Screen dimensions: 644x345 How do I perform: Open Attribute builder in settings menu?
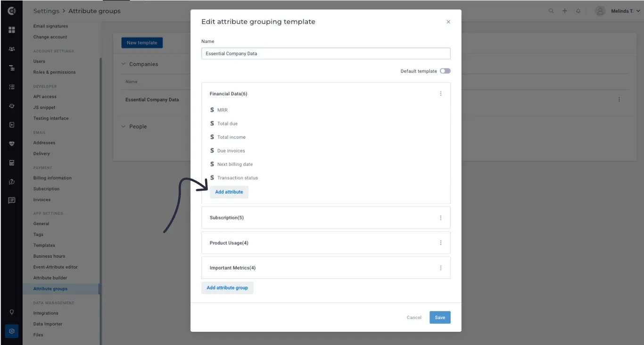point(50,278)
